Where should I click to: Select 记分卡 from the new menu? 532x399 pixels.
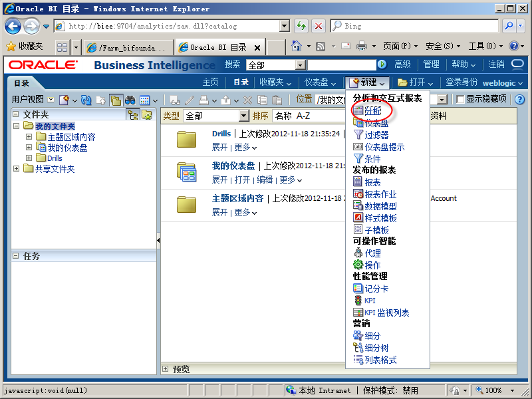376,289
